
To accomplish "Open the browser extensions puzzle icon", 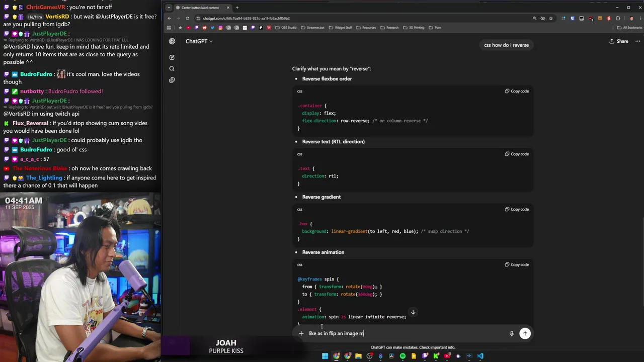I will (618, 18).
